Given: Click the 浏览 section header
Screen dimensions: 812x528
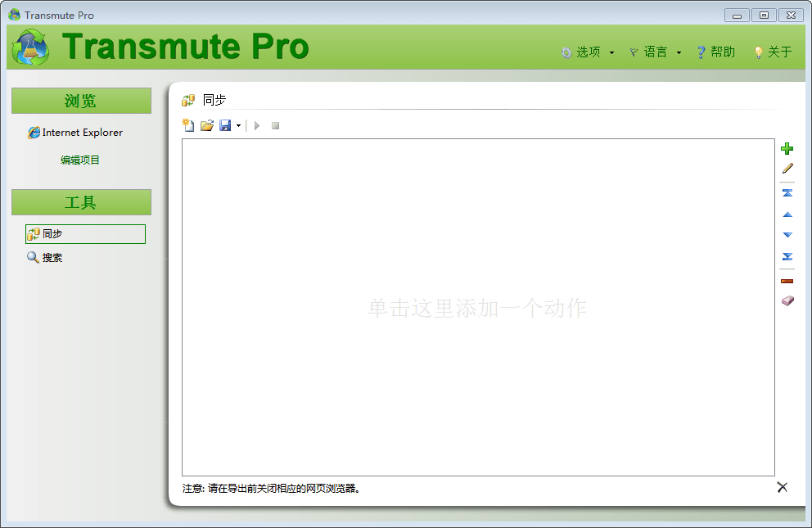Looking at the screenshot, I should (81, 101).
